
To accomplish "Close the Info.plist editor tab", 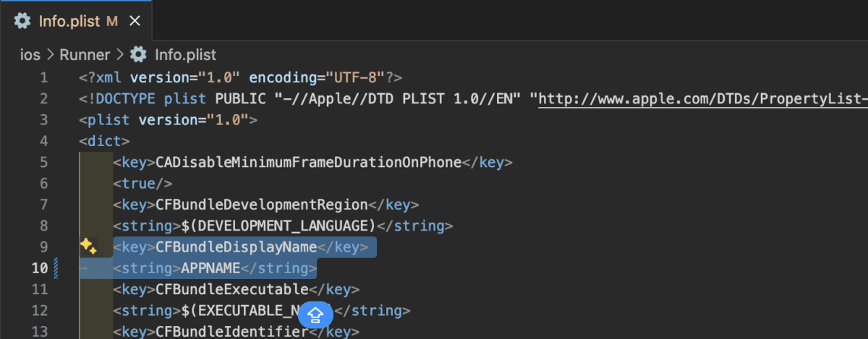I will tap(134, 21).
